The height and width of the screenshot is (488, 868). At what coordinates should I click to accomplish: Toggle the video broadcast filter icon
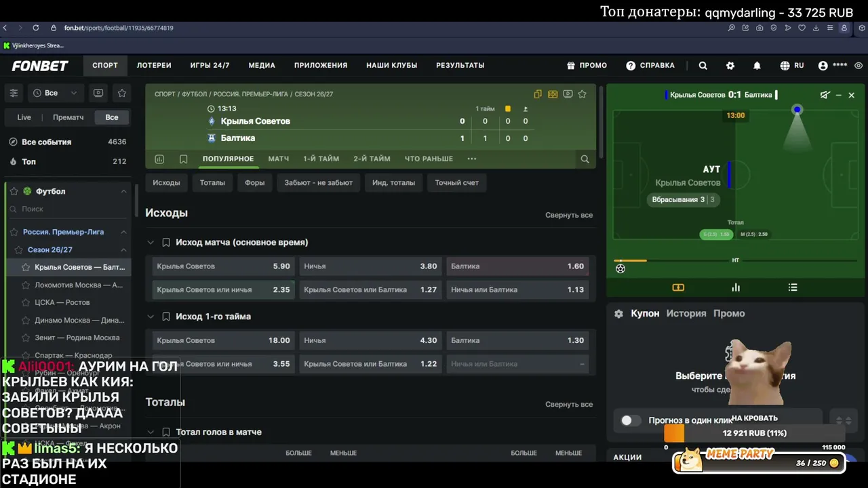click(98, 93)
